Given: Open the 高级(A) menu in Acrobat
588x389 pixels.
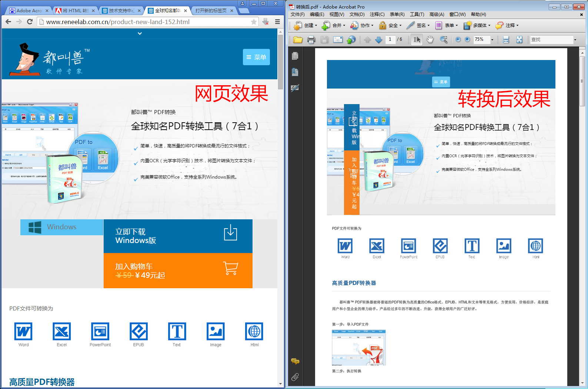Looking at the screenshot, I should click(x=437, y=14).
